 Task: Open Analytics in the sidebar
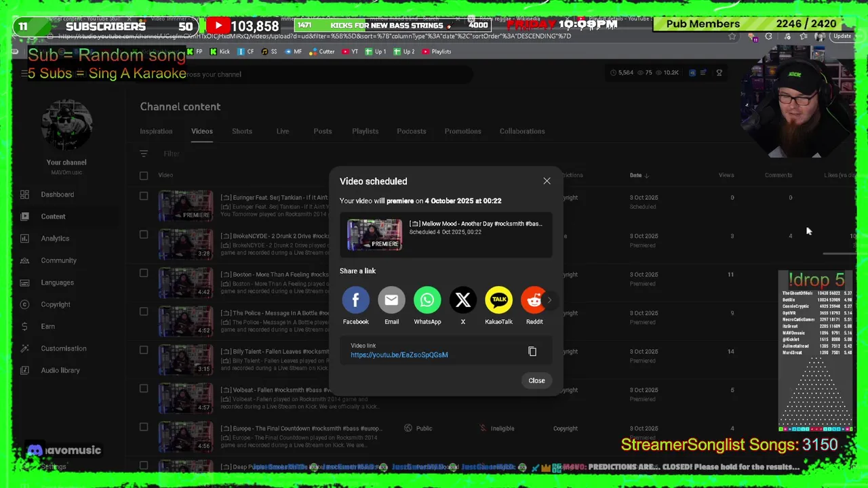coord(55,239)
